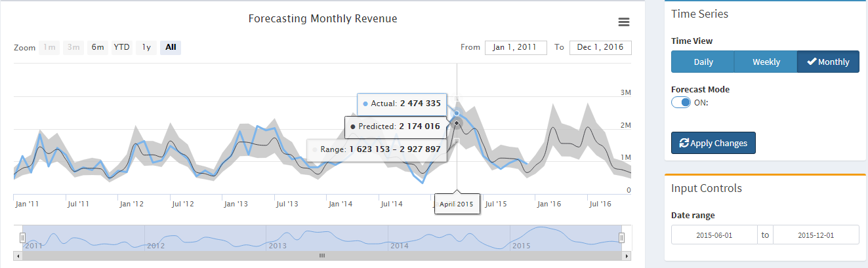
Task: Click the April 2015 actual data point
Action: click(x=457, y=113)
